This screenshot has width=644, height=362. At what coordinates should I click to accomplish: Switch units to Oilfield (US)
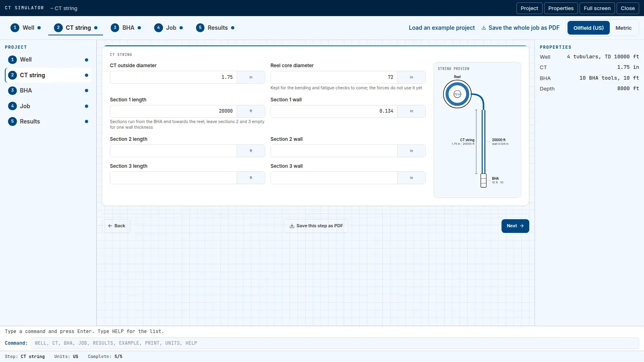(588, 28)
